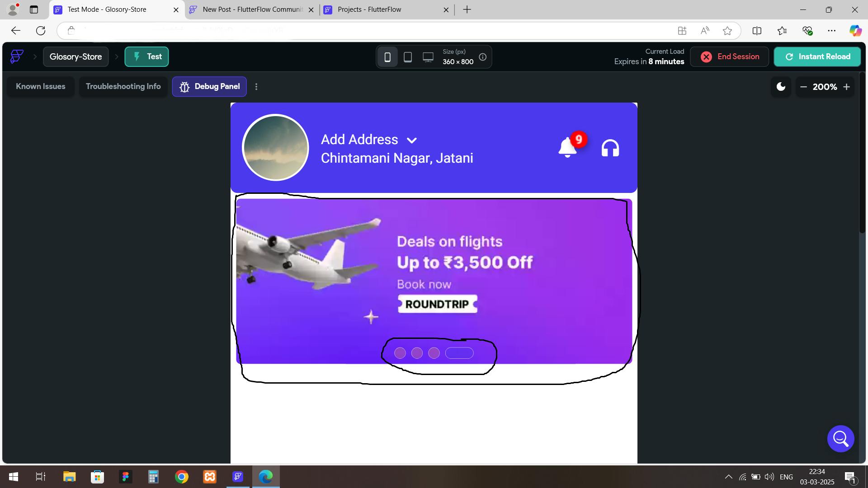Click the End Session button

click(x=729, y=56)
